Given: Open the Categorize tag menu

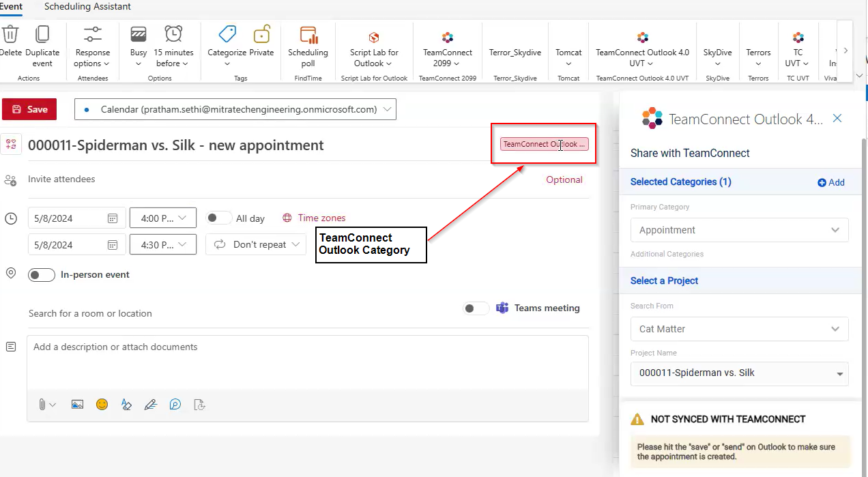Looking at the screenshot, I should pyautogui.click(x=227, y=46).
